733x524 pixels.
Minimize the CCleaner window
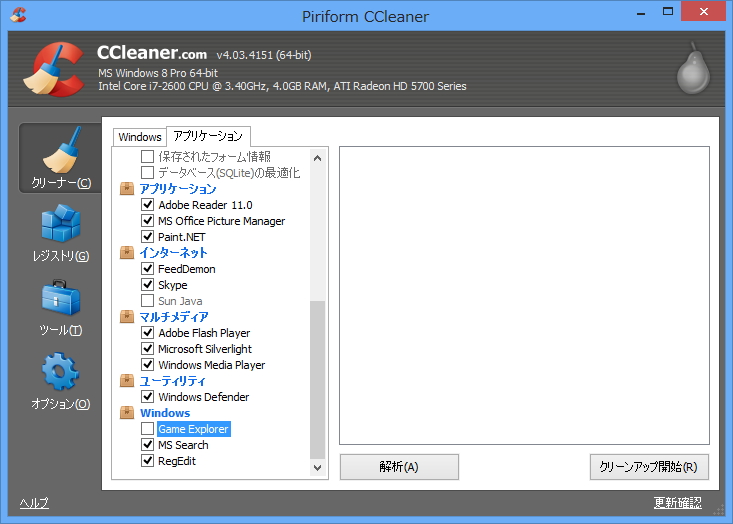tap(641, 13)
